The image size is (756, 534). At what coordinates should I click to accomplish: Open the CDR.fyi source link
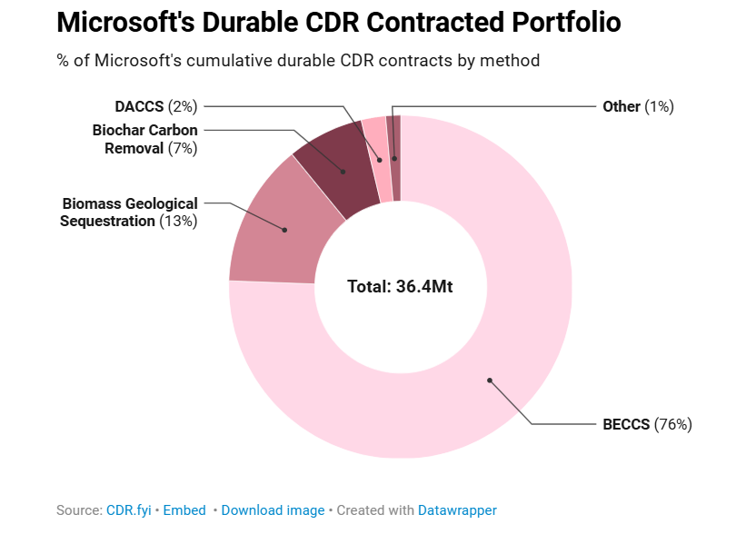click(x=128, y=510)
